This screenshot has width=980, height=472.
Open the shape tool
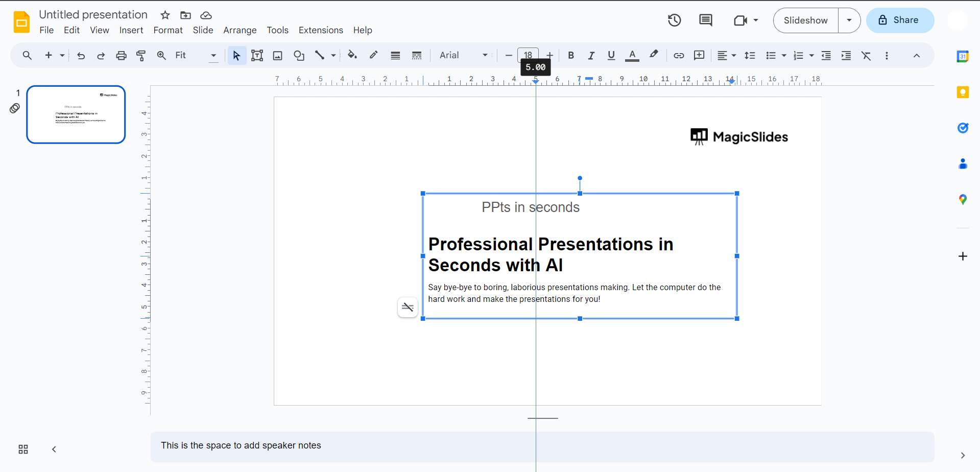click(x=299, y=56)
